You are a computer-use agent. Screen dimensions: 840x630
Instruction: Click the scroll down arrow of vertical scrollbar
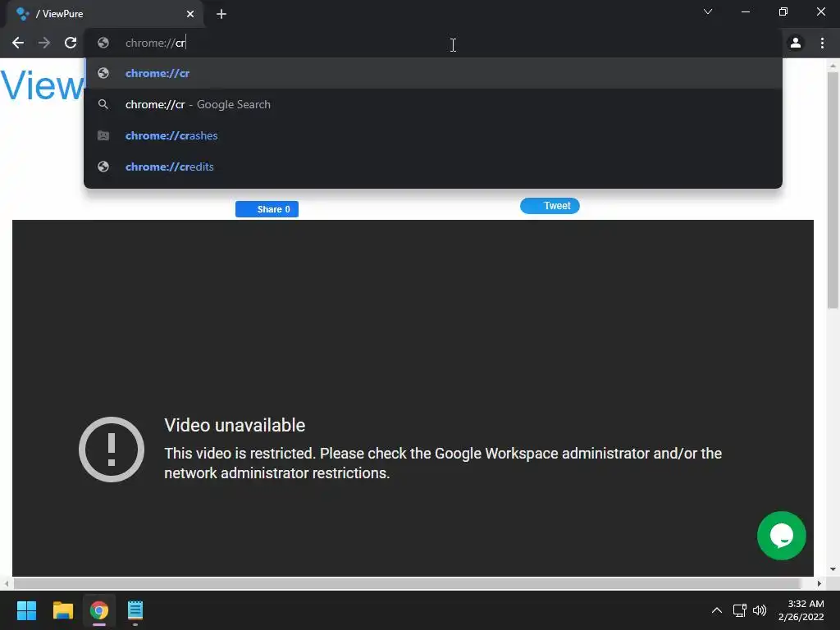[833, 569]
